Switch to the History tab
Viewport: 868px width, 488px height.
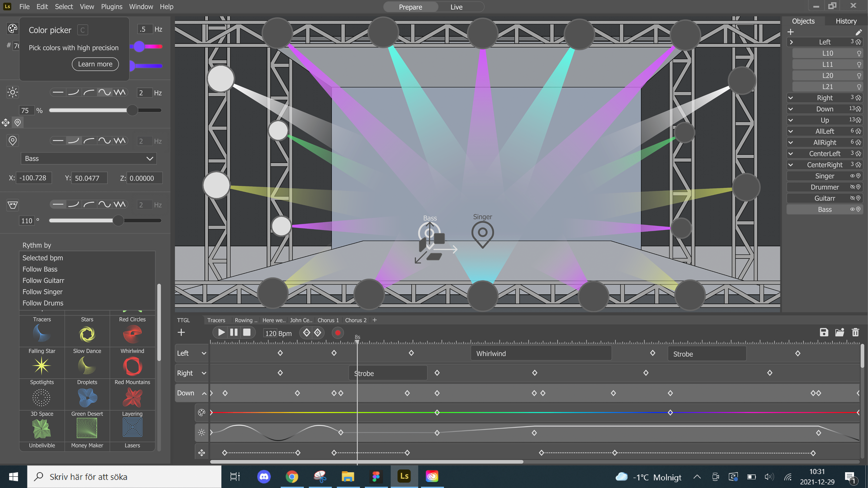point(846,21)
